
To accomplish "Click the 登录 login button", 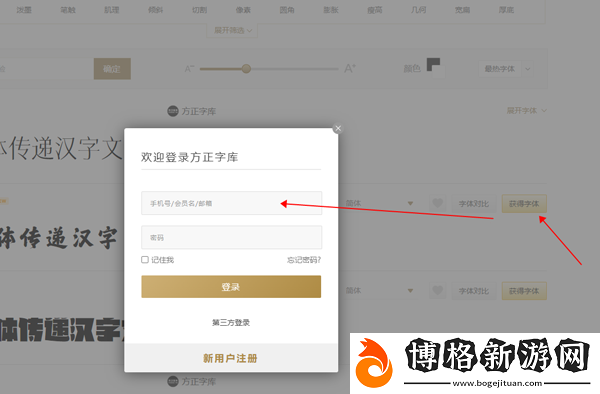I will tap(231, 287).
